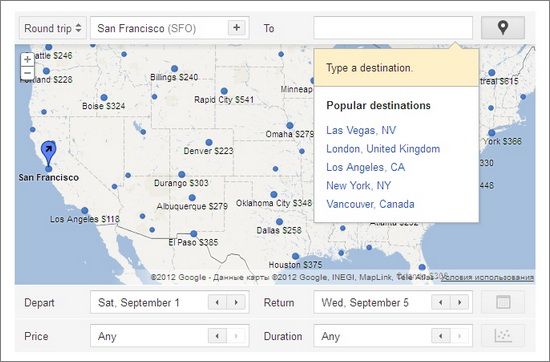550x362 pixels.
Task: Zoom out on the map
Action: point(27,73)
